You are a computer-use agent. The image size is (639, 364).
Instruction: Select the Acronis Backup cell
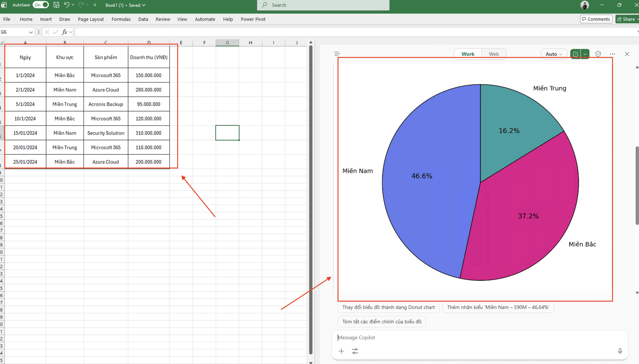(x=106, y=104)
